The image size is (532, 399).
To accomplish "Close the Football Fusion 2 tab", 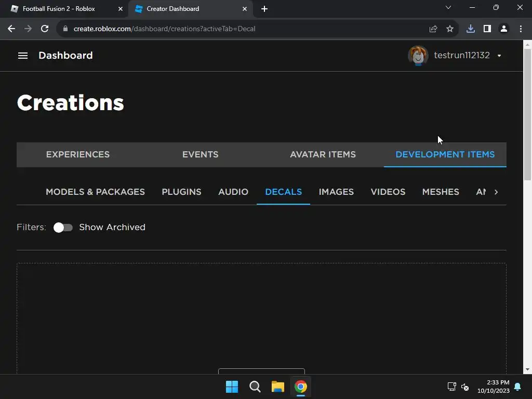I will coord(121,9).
